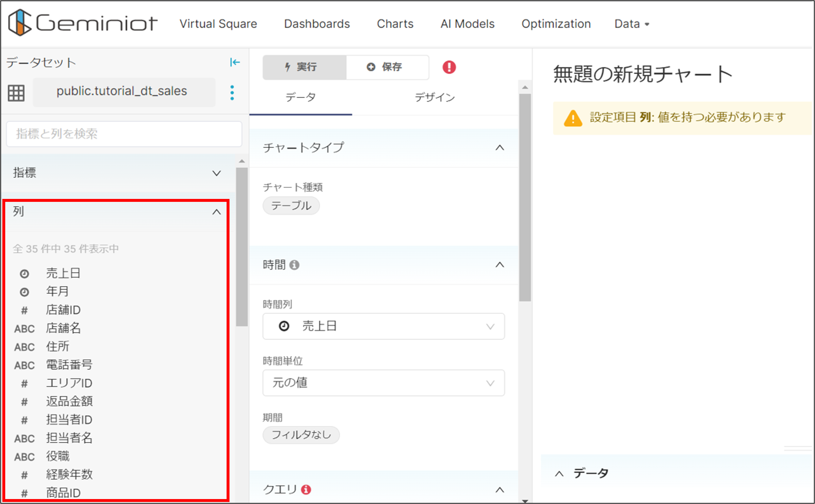Click the columns list scrollbar thumb
The width and height of the screenshot is (815, 504).
click(242, 247)
